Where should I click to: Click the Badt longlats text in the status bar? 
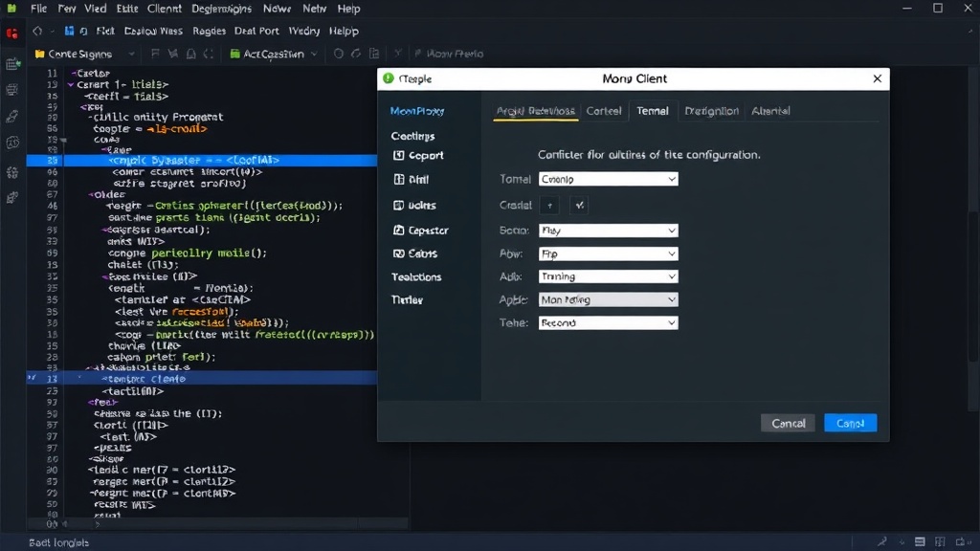58,542
